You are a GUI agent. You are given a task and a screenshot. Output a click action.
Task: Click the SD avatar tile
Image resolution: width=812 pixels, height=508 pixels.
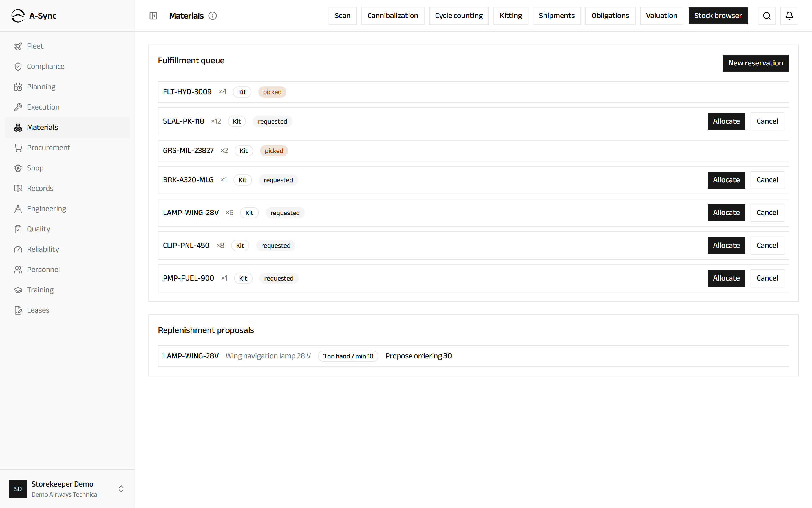pos(18,489)
